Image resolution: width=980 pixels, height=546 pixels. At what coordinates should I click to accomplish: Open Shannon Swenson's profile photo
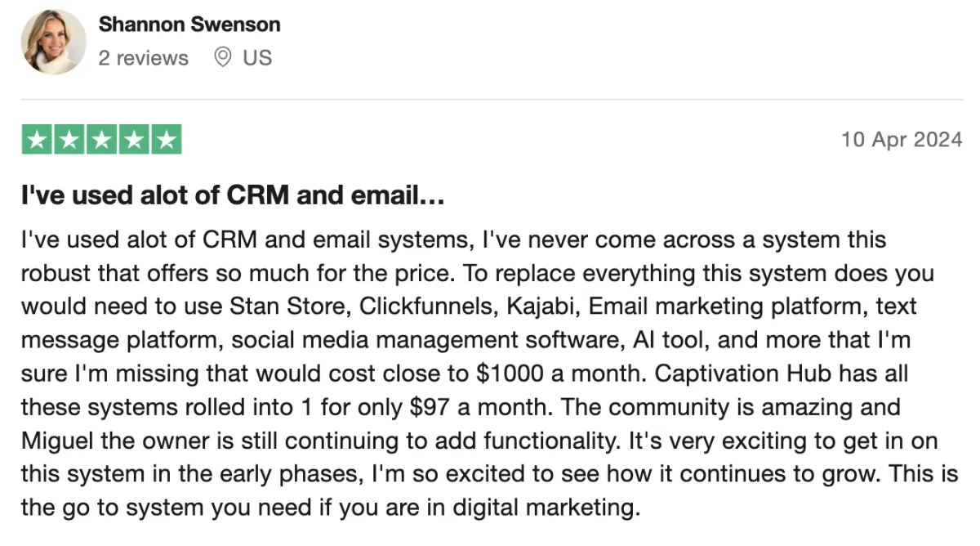[53, 42]
